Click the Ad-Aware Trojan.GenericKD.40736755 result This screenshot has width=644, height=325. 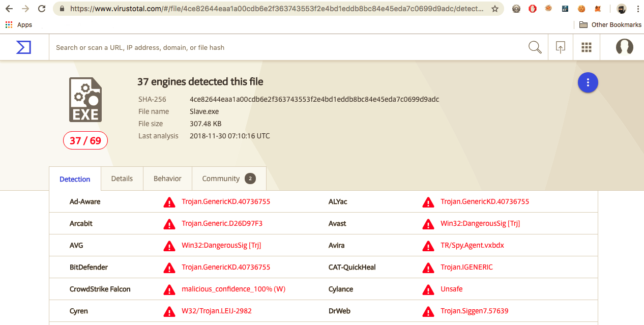[x=226, y=201]
